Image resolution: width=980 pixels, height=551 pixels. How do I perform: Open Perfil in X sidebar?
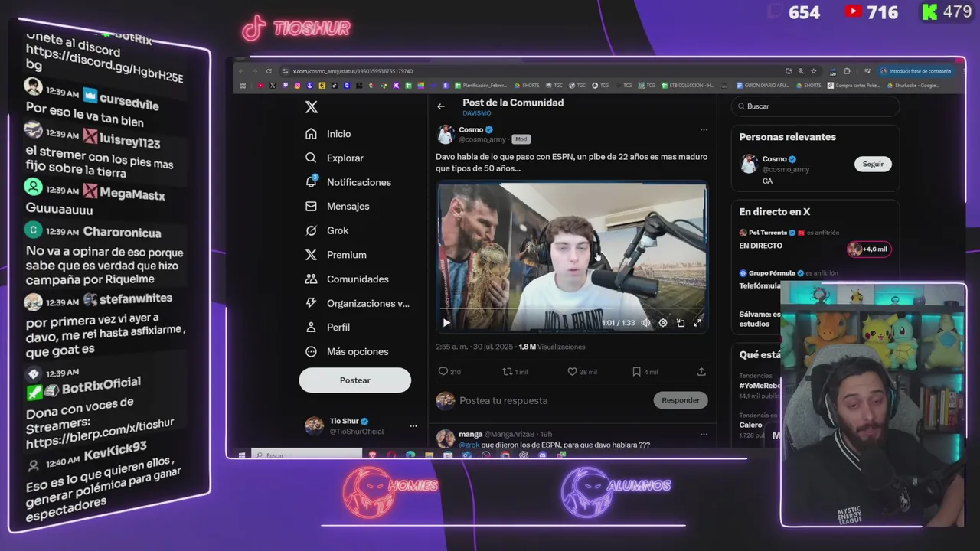tap(327, 327)
